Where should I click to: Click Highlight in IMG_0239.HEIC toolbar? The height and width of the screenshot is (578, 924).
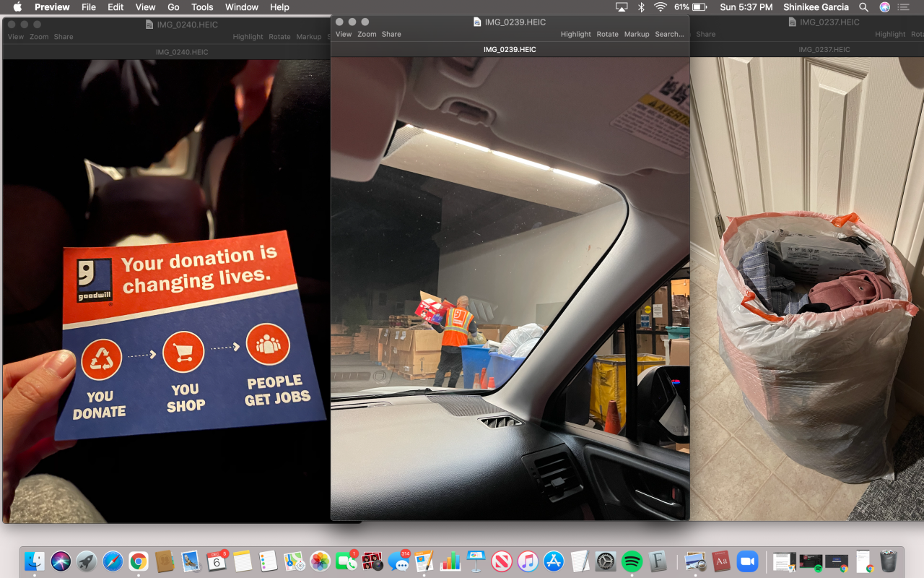[575, 34]
